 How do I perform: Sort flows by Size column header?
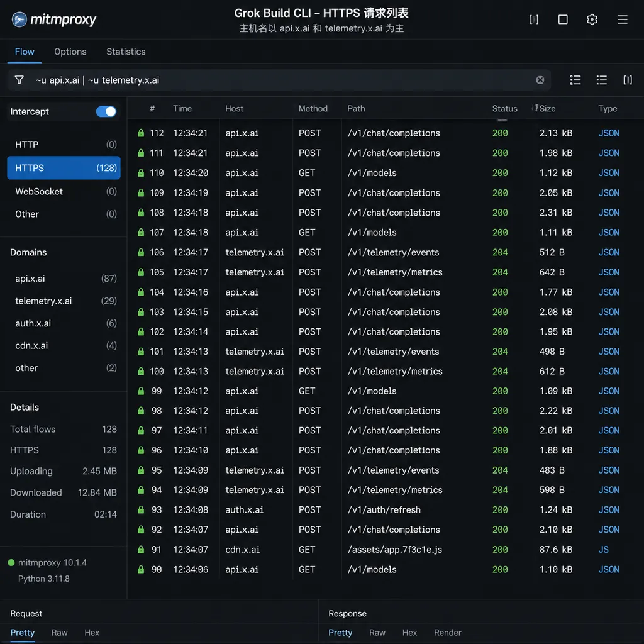click(x=547, y=108)
